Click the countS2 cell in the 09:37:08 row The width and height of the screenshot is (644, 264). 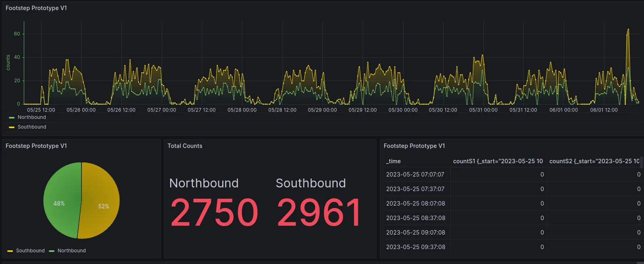click(x=594, y=246)
